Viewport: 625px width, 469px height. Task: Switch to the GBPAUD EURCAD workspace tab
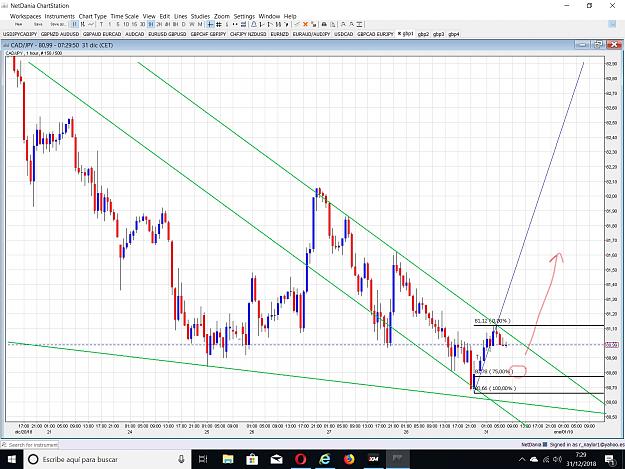[x=102, y=34]
